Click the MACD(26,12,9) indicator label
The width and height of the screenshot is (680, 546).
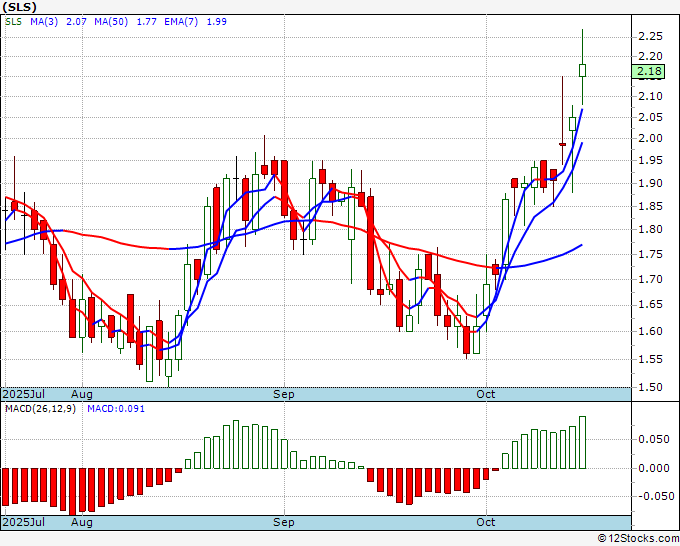coord(40,409)
